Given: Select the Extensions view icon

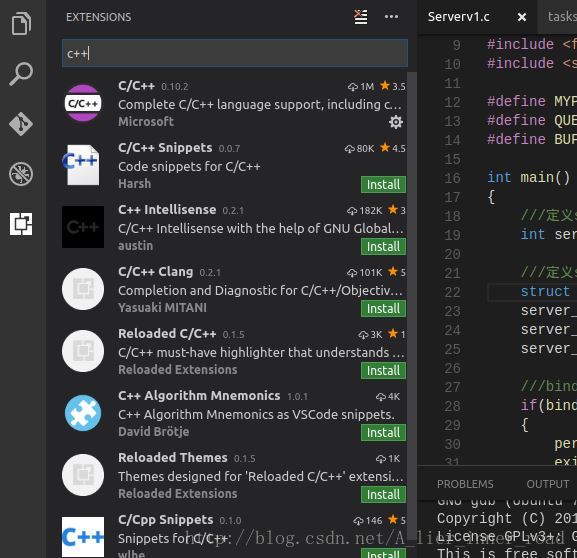Looking at the screenshot, I should pyautogui.click(x=21, y=224).
